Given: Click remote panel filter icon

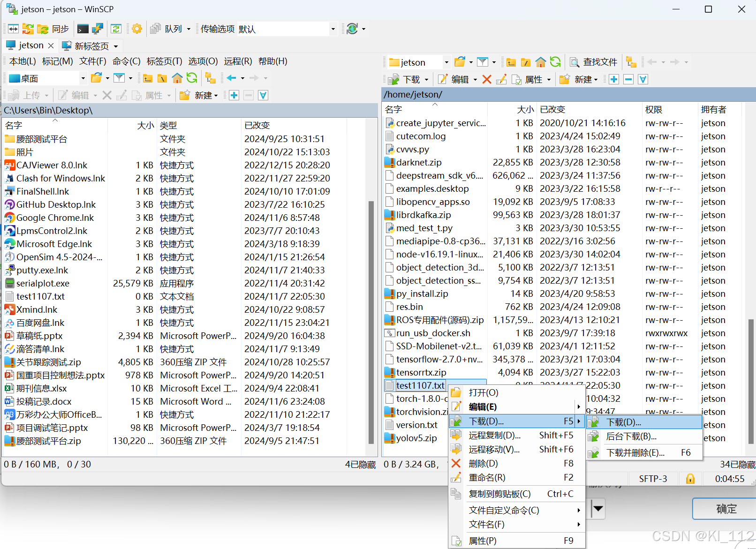Looking at the screenshot, I should pyautogui.click(x=483, y=62).
